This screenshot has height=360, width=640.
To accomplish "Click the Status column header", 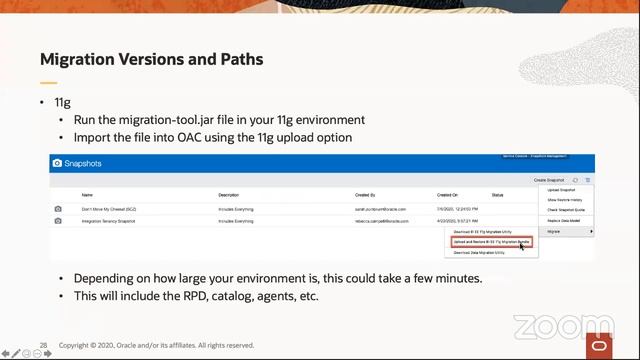I will (x=498, y=195).
